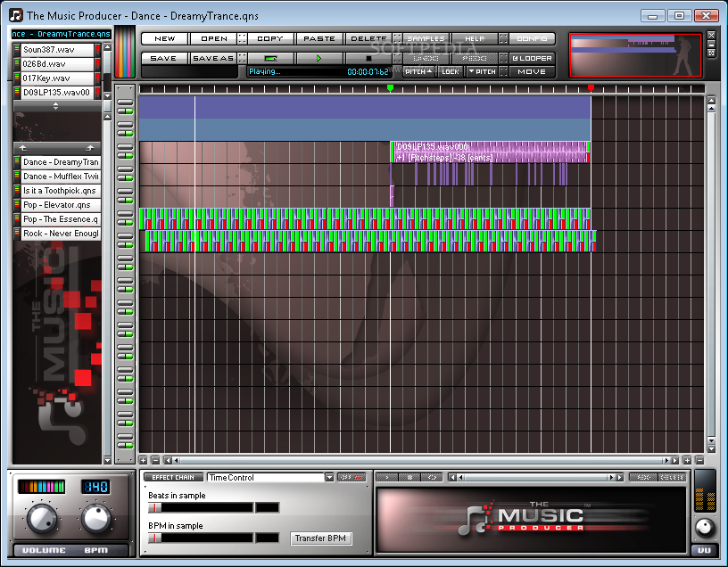This screenshot has width=728, height=567.
Task: Select 026Bd.wav in the sample list
Action: [58, 64]
